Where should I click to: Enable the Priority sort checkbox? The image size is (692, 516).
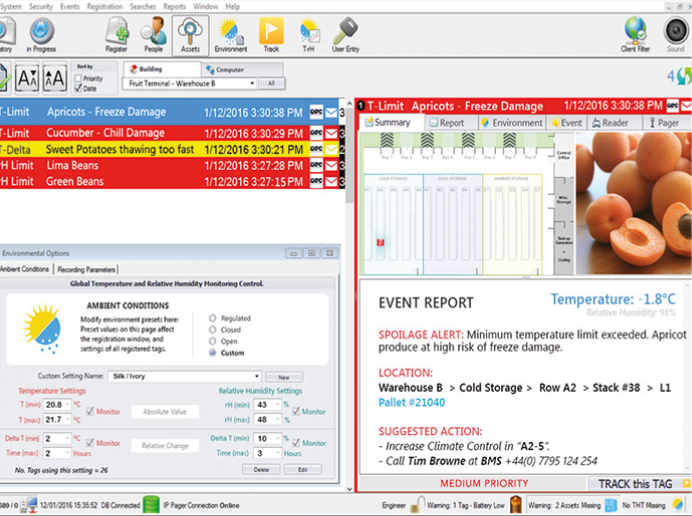tap(78, 78)
